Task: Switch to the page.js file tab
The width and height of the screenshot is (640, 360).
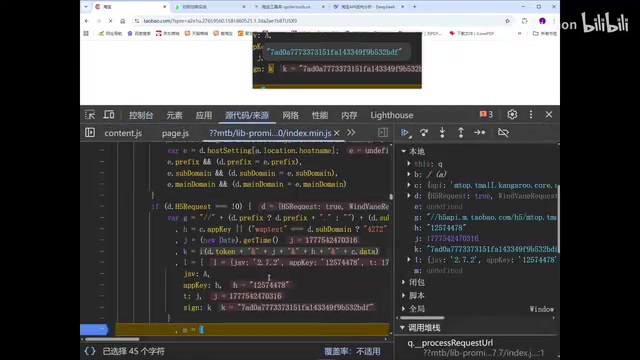Action: 175,133
